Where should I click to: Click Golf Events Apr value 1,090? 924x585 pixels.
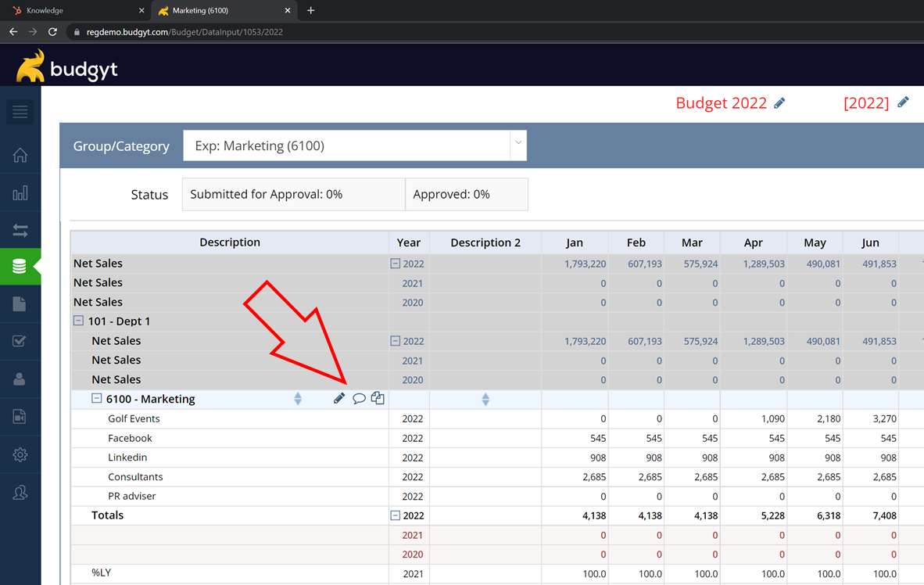coord(772,418)
